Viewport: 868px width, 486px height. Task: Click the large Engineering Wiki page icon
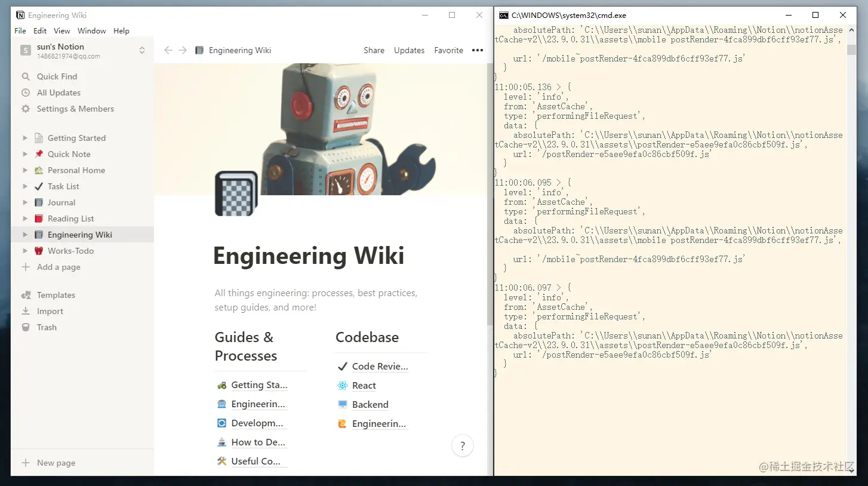click(x=236, y=193)
